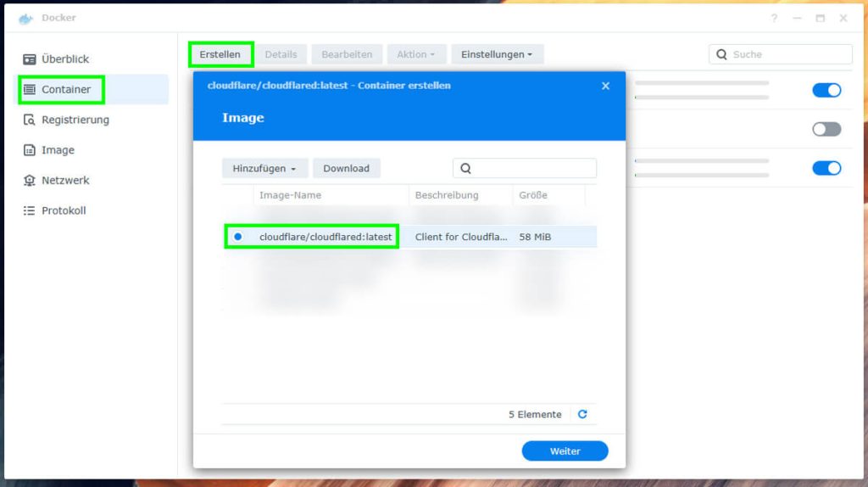Close the Container erstellen dialog
Viewport: 868px width, 487px height.
[605, 86]
